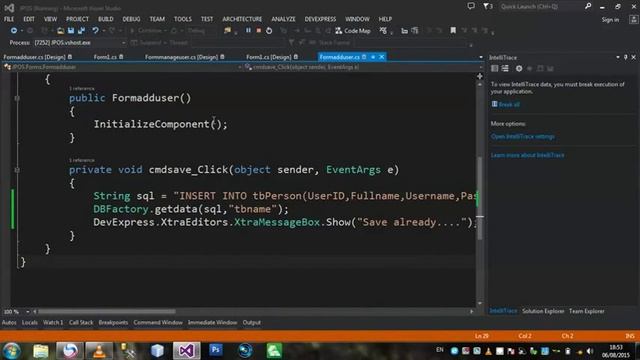Click the vertical scrollbar thumb in editor
The width and height of the screenshot is (640, 360).
pos(480,198)
